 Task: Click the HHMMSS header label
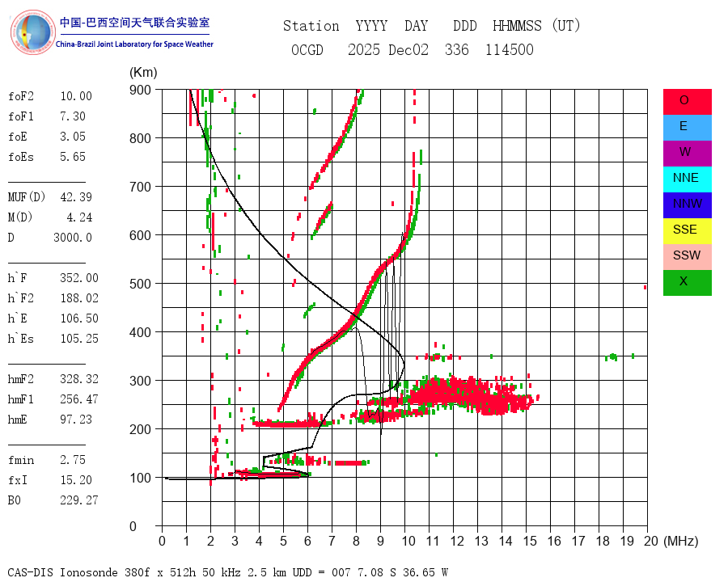517,26
